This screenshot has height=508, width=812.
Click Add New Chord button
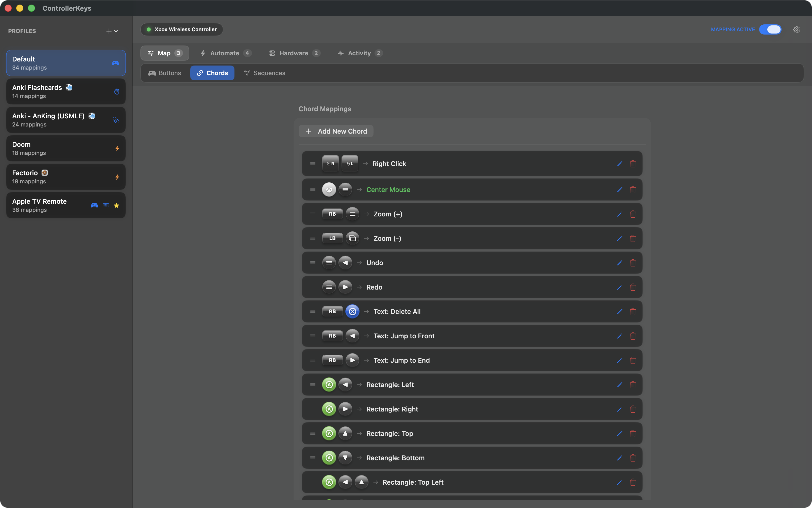pyautogui.click(x=336, y=131)
